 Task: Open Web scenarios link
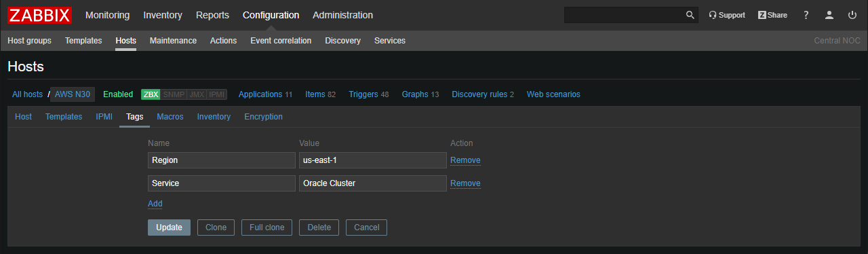click(x=553, y=94)
